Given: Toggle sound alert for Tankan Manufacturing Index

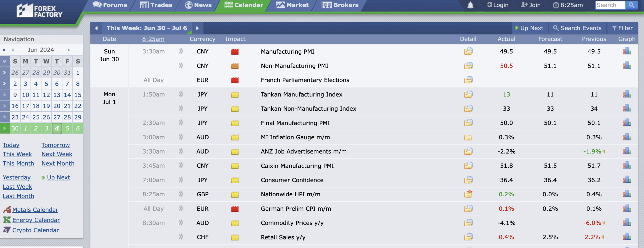Looking at the screenshot, I should pyautogui.click(x=181, y=94).
